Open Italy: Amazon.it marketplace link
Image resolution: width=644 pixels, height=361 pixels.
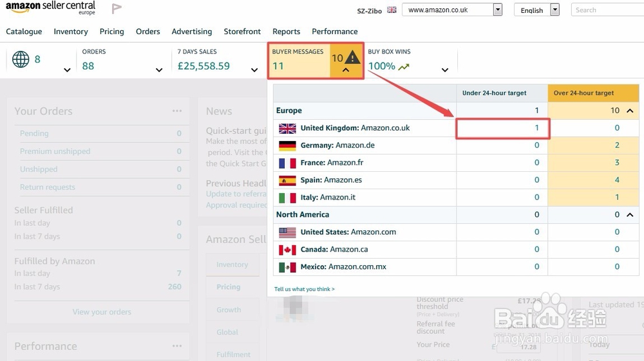tap(328, 198)
